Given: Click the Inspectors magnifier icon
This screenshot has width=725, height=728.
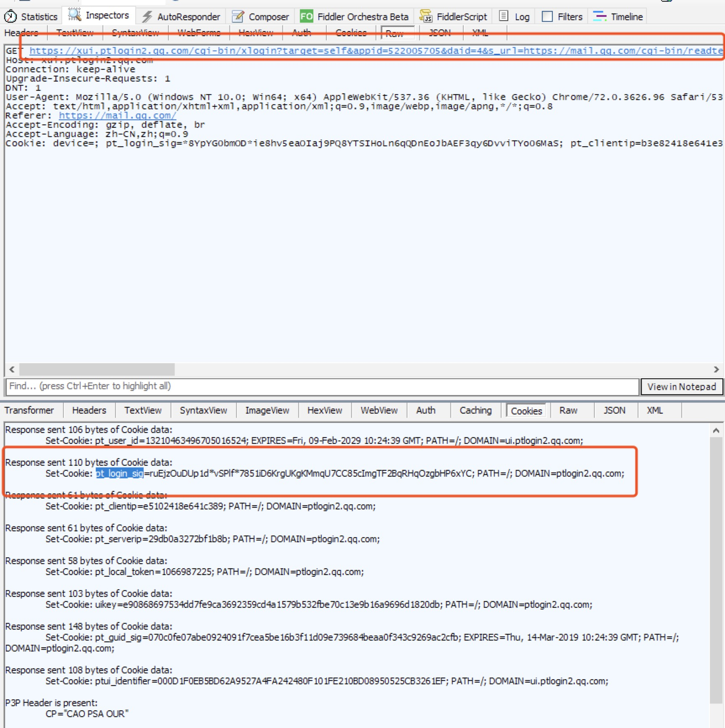Looking at the screenshot, I should point(75,15).
